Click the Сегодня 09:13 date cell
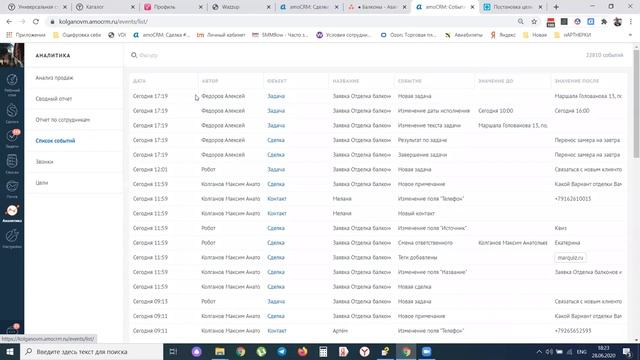Screen dimensions: 640x360 tap(150, 302)
